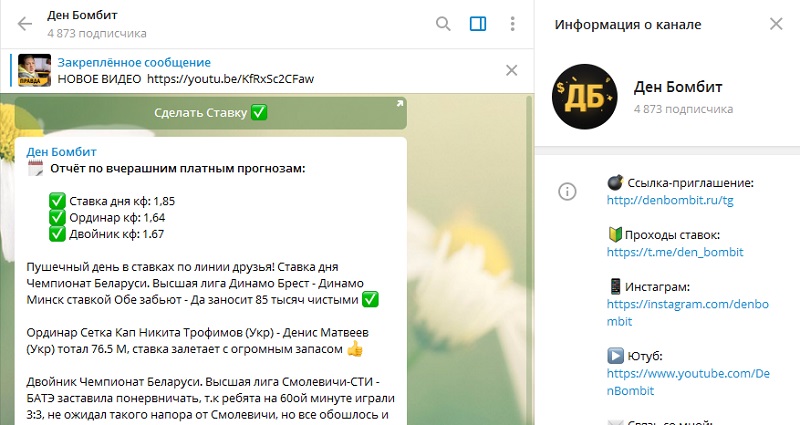Open the t.me/den_bombit link
Screen dimensions: 800x425
[675, 252]
